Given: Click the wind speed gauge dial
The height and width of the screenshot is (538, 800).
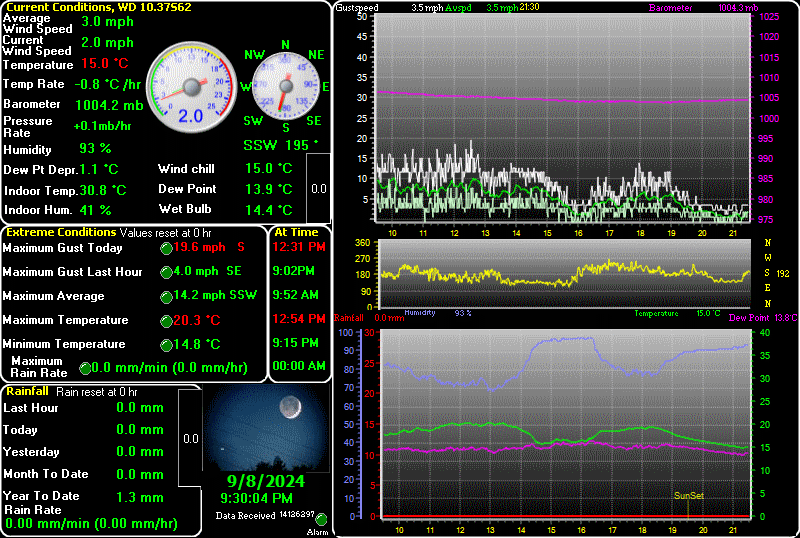Looking at the screenshot, I should [192, 87].
